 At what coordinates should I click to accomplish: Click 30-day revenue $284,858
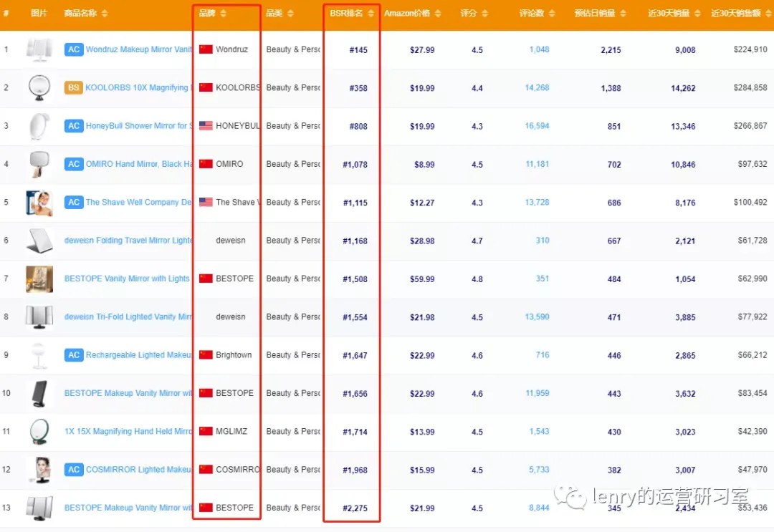(x=750, y=88)
